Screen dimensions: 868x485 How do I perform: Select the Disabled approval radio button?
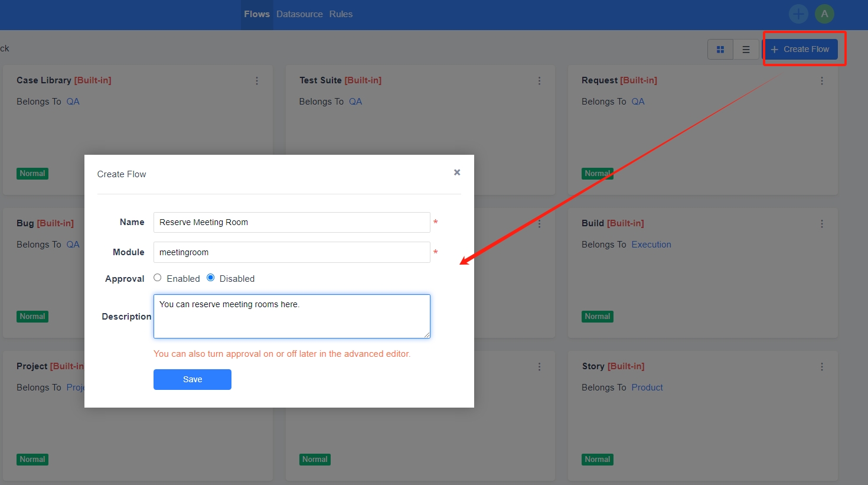pos(211,278)
